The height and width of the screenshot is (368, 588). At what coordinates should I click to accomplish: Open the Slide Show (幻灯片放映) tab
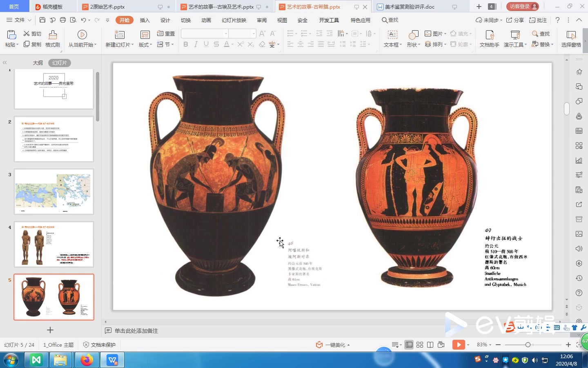tap(234, 20)
